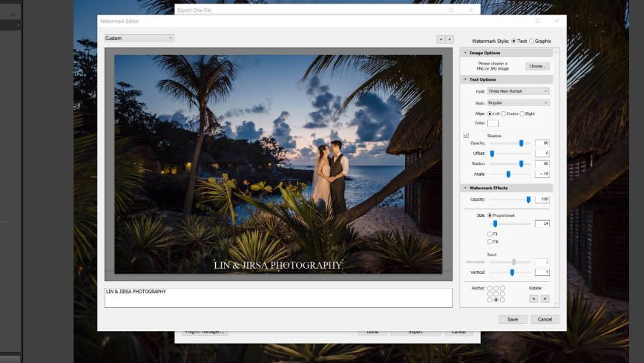This screenshot has height=363, width=644.
Task: Set anchor to top left
Action: point(490,288)
